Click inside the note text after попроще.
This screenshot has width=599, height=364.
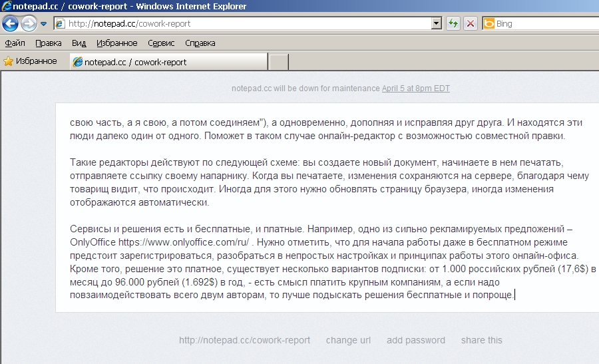pyautogui.click(x=515, y=295)
